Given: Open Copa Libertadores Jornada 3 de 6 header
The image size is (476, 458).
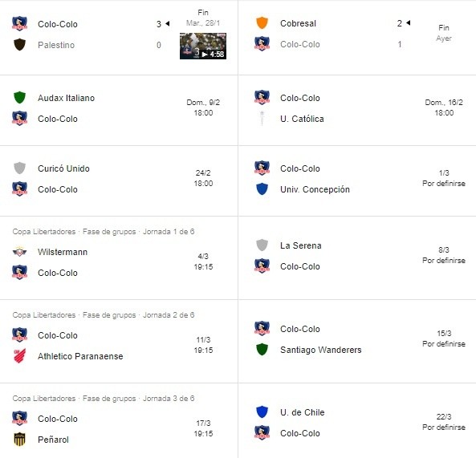Looking at the screenshot, I should tap(104, 399).
